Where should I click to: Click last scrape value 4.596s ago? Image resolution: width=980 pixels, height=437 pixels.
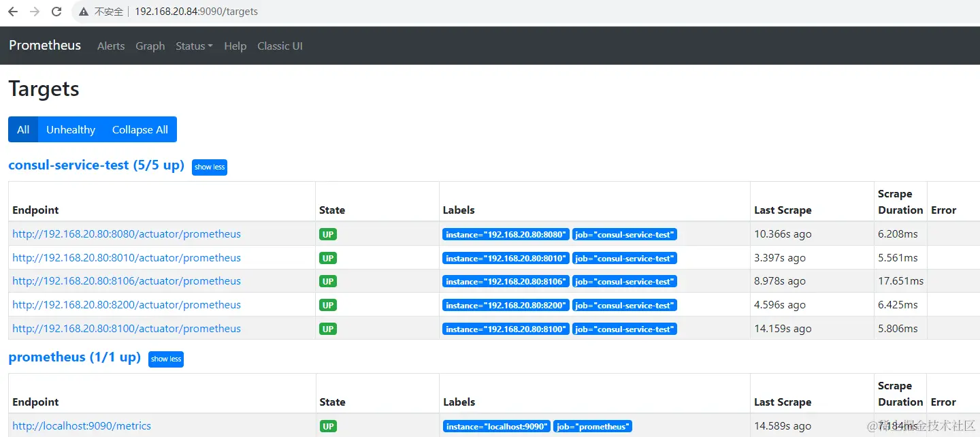[x=780, y=305]
